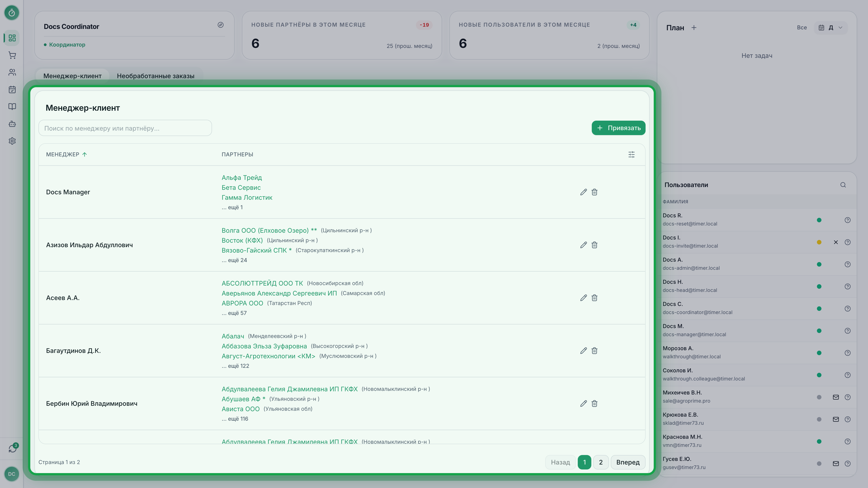
Task: Open the column settings icon in table header
Action: [632, 155]
